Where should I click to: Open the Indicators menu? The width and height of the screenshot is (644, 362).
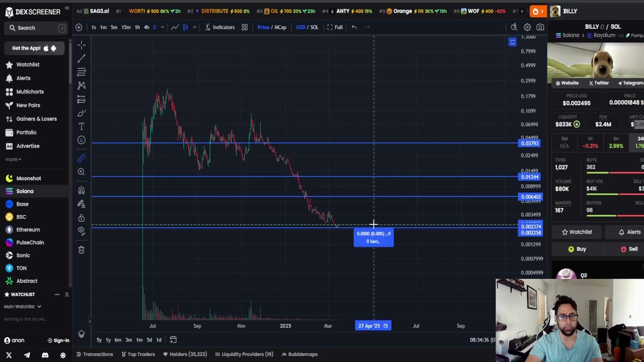[220, 27]
